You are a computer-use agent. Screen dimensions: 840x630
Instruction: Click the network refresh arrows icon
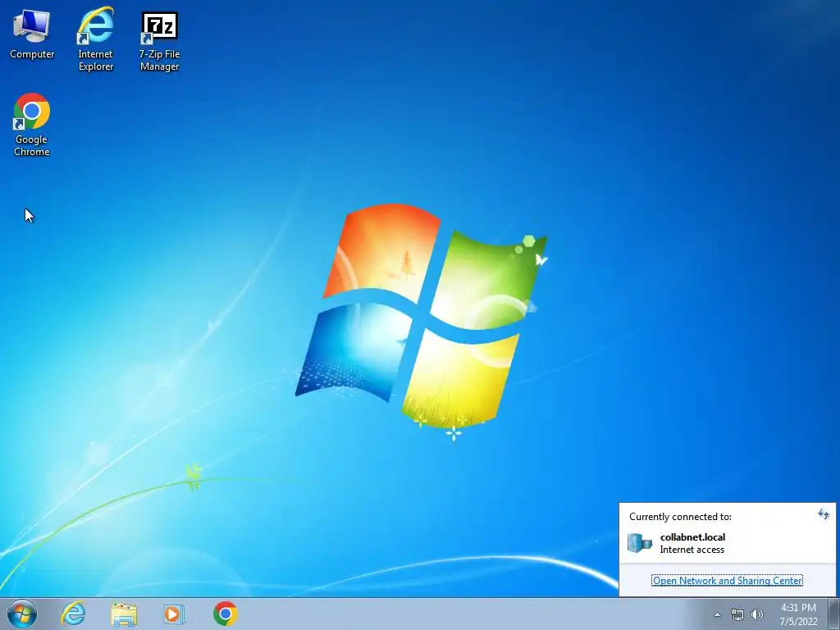(x=824, y=515)
